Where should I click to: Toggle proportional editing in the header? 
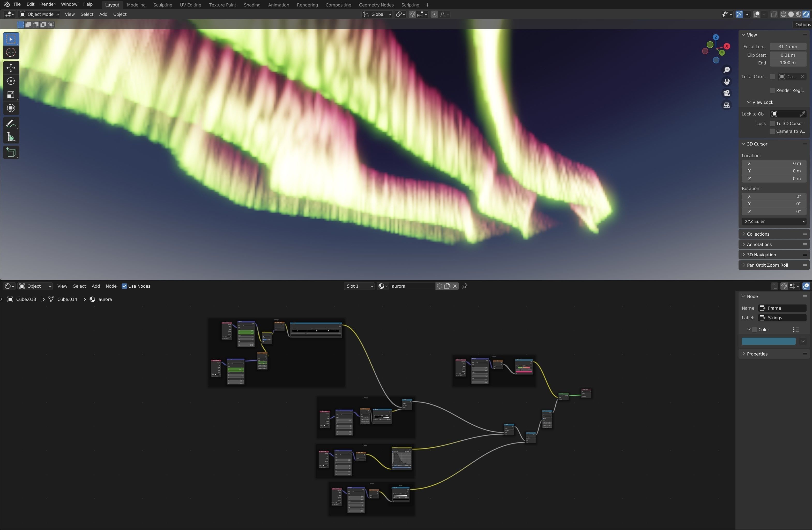(434, 14)
